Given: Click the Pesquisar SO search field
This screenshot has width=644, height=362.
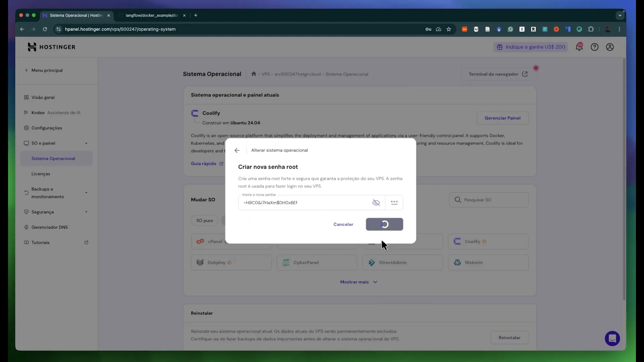Looking at the screenshot, I should pyautogui.click(x=489, y=200).
